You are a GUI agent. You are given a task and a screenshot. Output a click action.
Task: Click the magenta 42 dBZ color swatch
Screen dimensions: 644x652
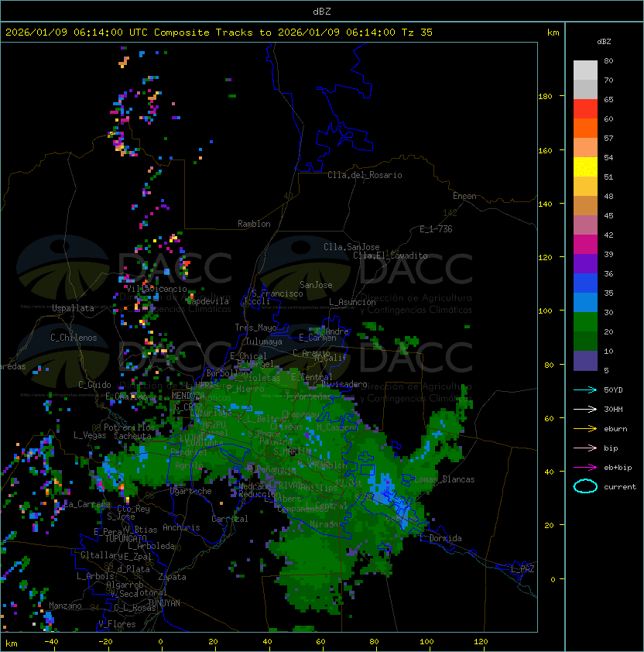point(585,244)
